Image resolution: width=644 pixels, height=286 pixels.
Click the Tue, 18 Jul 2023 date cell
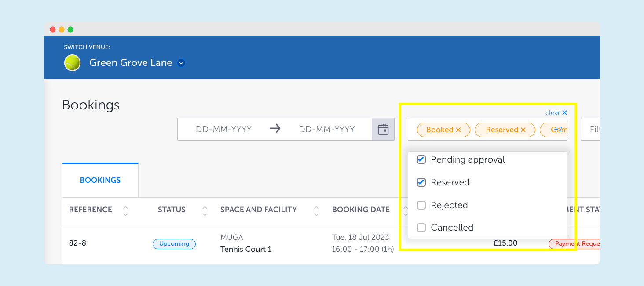pos(360,237)
